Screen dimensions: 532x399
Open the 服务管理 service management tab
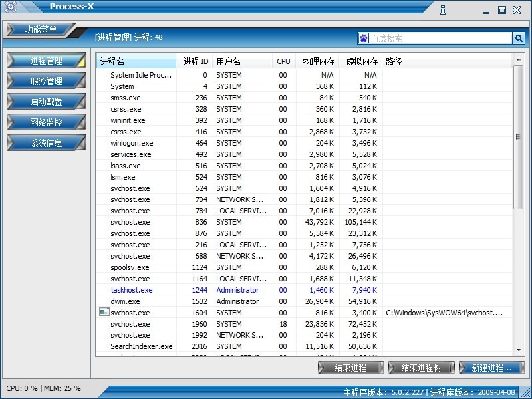46,81
